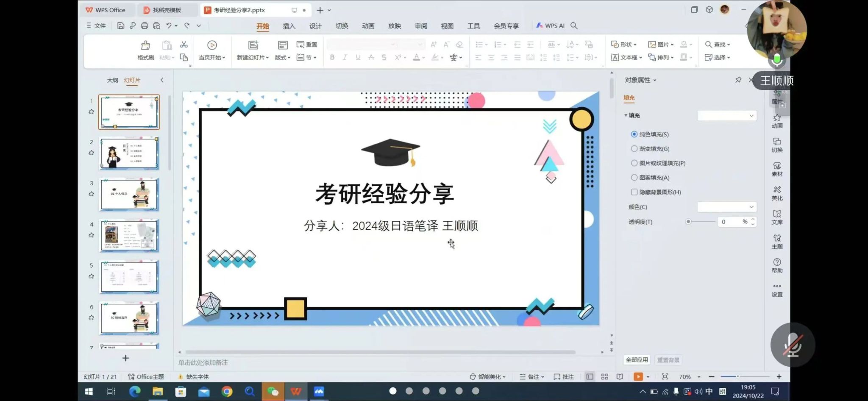The image size is (868, 401).
Task: Open the 美化 beautify side panel icon
Action: [x=777, y=193]
